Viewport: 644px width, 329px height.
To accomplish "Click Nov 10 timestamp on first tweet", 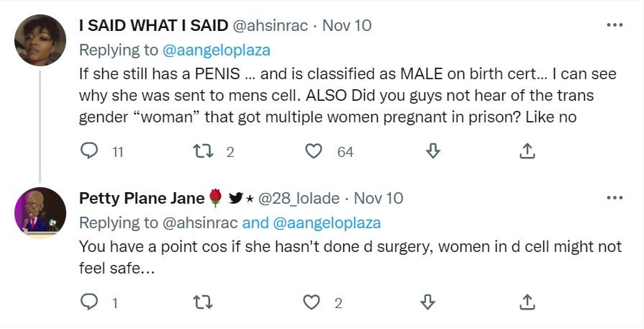I will pos(347,26).
